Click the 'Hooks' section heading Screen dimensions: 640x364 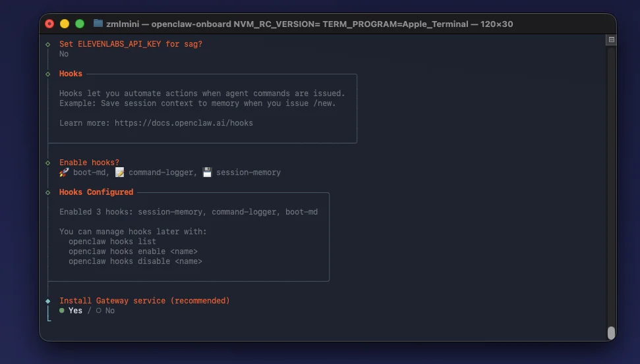click(71, 74)
